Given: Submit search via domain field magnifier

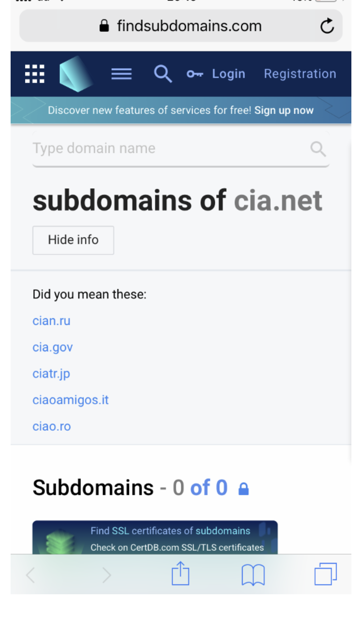Looking at the screenshot, I should tap(318, 148).
